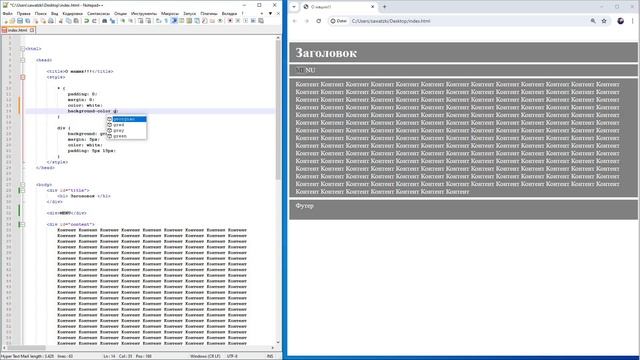This screenshot has height=360, width=640.
Task: Choose 'green' from autocomplete popup
Action: tap(120, 136)
